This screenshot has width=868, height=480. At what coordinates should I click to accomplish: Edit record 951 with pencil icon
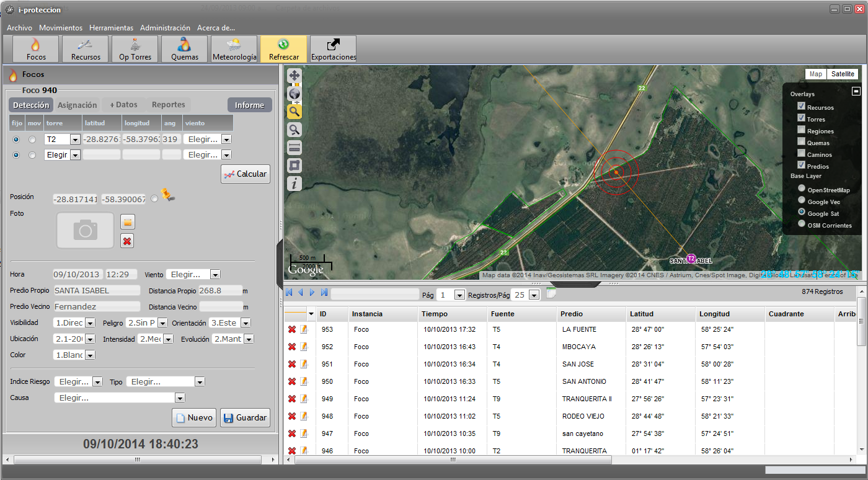click(304, 364)
